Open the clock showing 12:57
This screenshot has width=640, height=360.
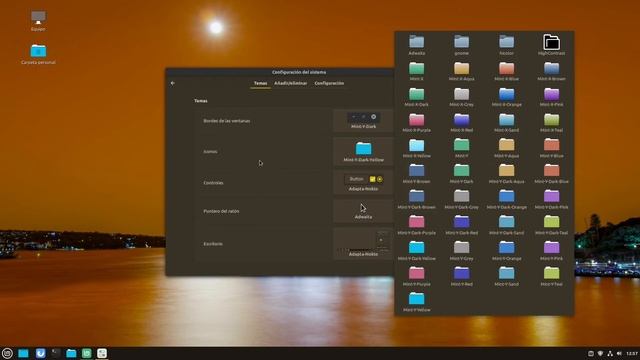pos(632,353)
